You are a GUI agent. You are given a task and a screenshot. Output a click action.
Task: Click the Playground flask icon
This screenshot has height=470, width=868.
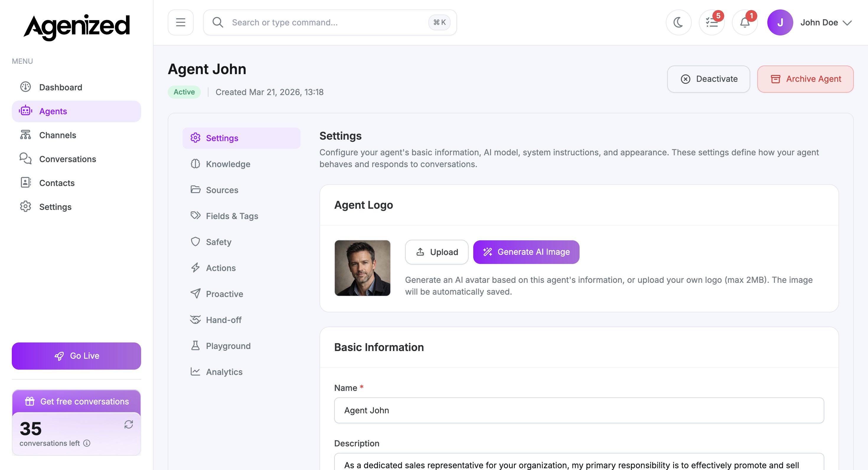tap(195, 345)
